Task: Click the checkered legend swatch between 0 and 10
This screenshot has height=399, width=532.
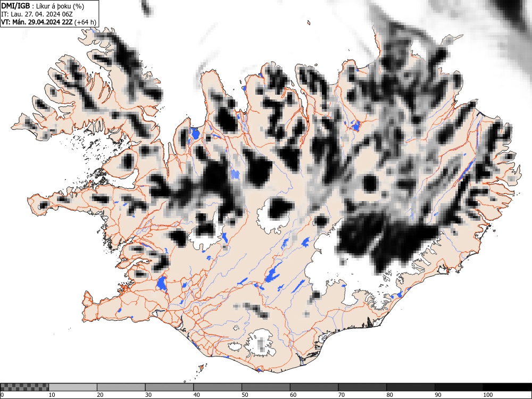Action: coord(24,387)
